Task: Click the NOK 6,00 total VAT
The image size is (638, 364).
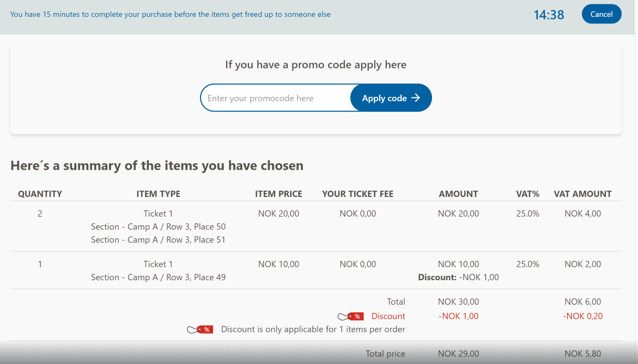Action: (x=582, y=302)
